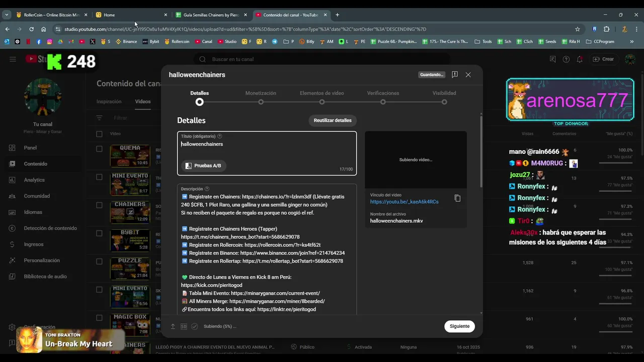Go to the Visibilidad step
The width and height of the screenshot is (644, 362).
click(x=444, y=98)
